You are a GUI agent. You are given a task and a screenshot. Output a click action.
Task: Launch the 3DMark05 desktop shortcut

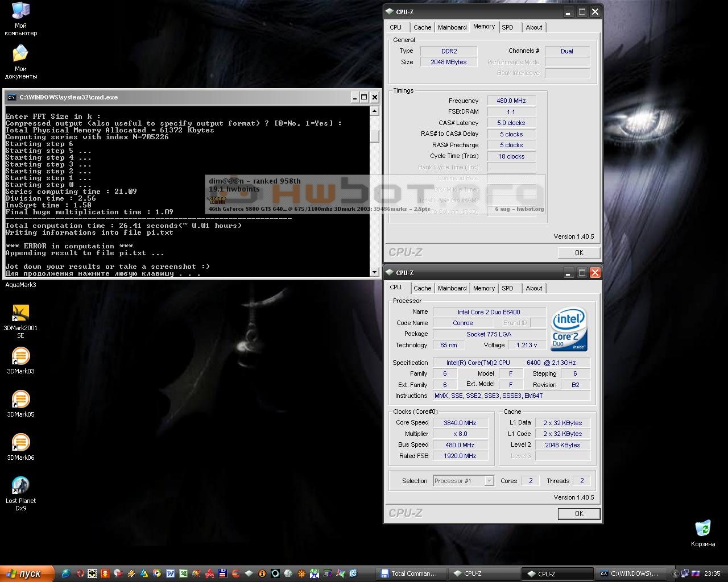[x=20, y=404]
